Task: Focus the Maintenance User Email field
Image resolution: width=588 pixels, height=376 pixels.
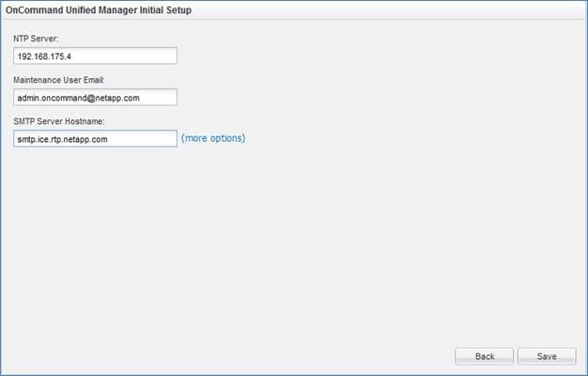Action: 95,97
